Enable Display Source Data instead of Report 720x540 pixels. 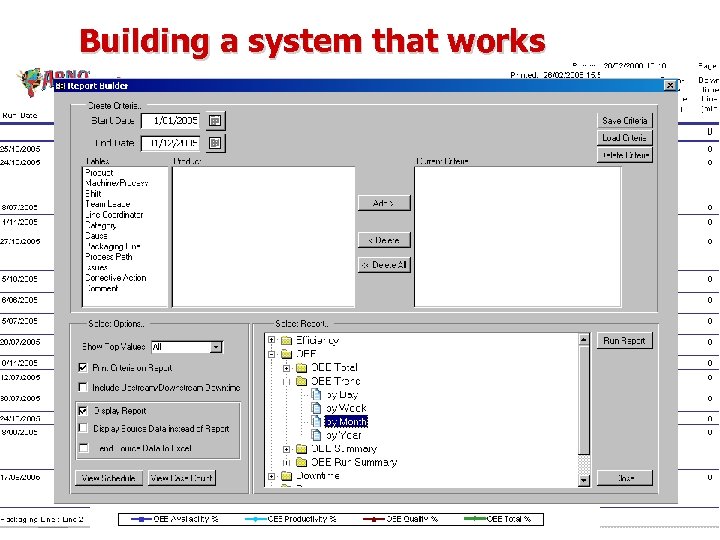pos(83,428)
